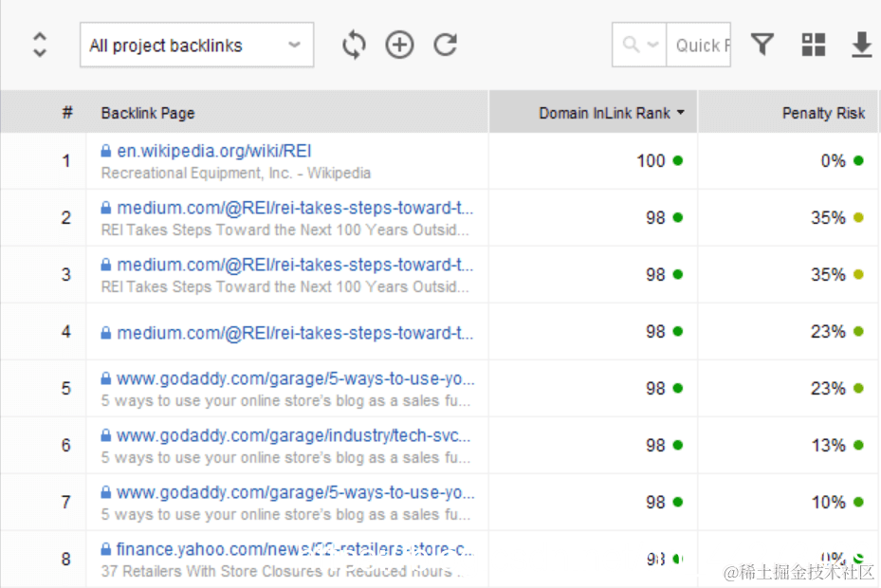Screen dimensions: 881x588
Task: Sort by Domain InLink Rank column
Action: tap(594, 113)
